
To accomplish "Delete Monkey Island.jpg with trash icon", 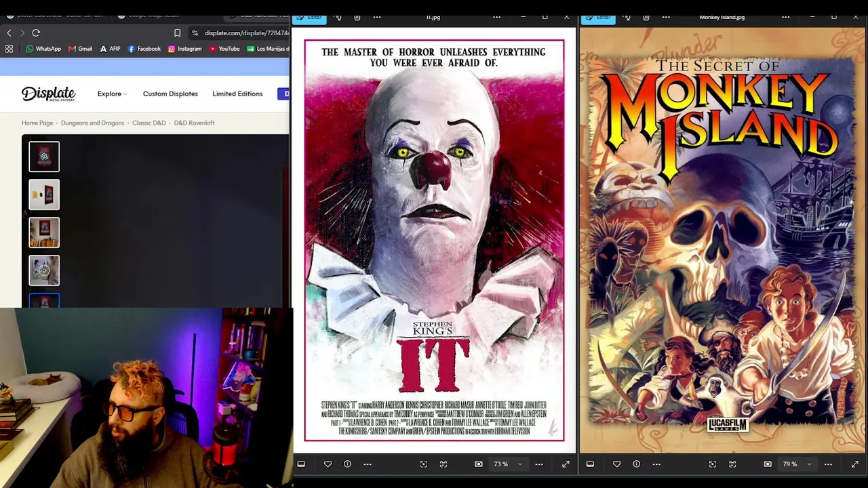I will click(x=646, y=17).
